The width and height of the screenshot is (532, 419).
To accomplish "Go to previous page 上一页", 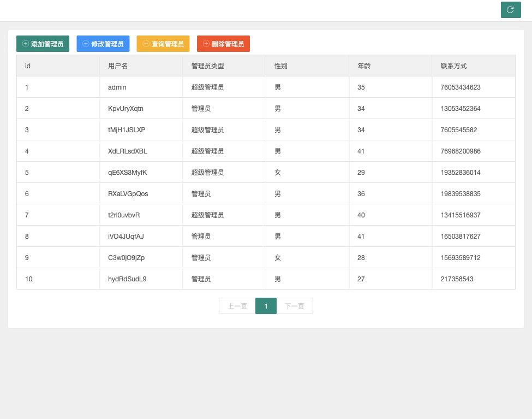I will 237,306.
